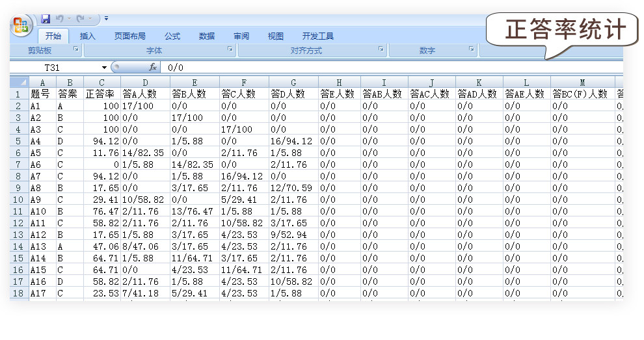This screenshot has height=340, width=644.
Task: Click the Select All corner button
Action: 20,82
